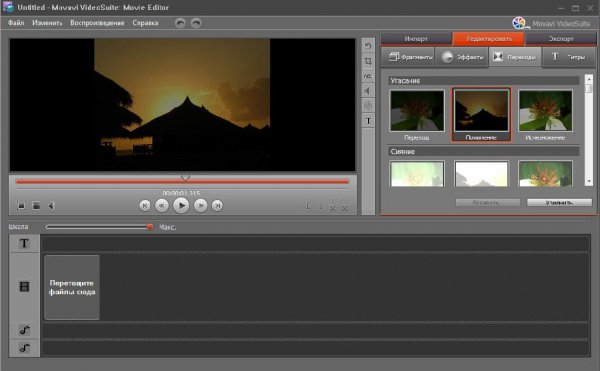Click the fast forward button
The height and width of the screenshot is (371, 600).
(x=200, y=206)
